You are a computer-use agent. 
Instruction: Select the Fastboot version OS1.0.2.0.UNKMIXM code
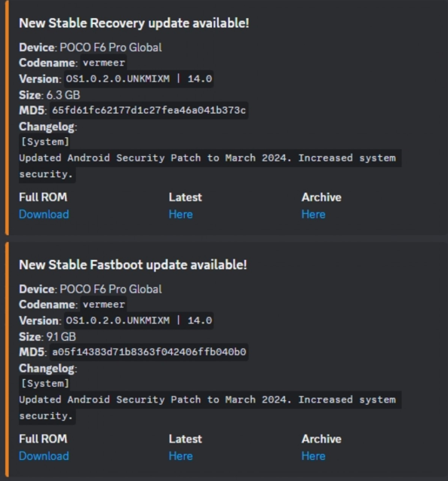tap(139, 320)
